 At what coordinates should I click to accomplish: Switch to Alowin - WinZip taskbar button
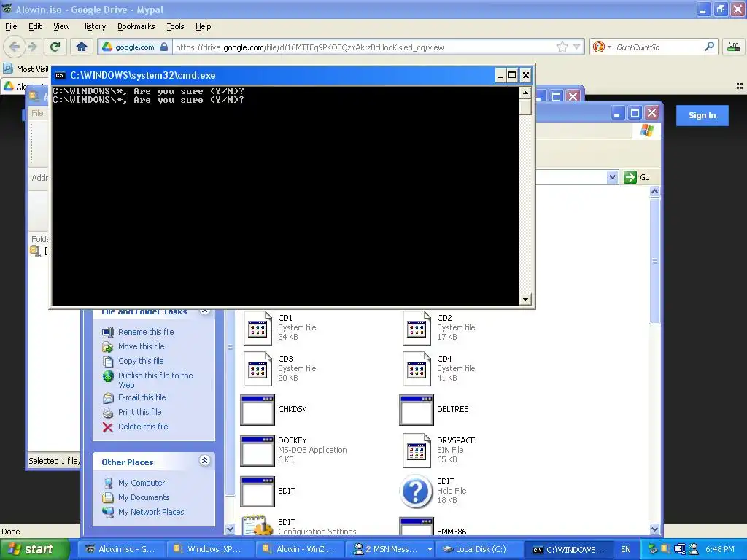tap(299, 549)
